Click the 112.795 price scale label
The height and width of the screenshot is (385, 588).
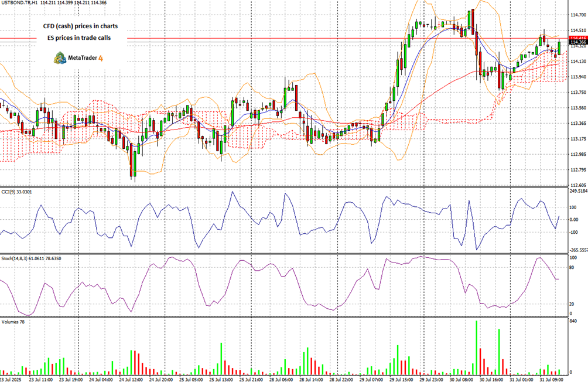577,170
